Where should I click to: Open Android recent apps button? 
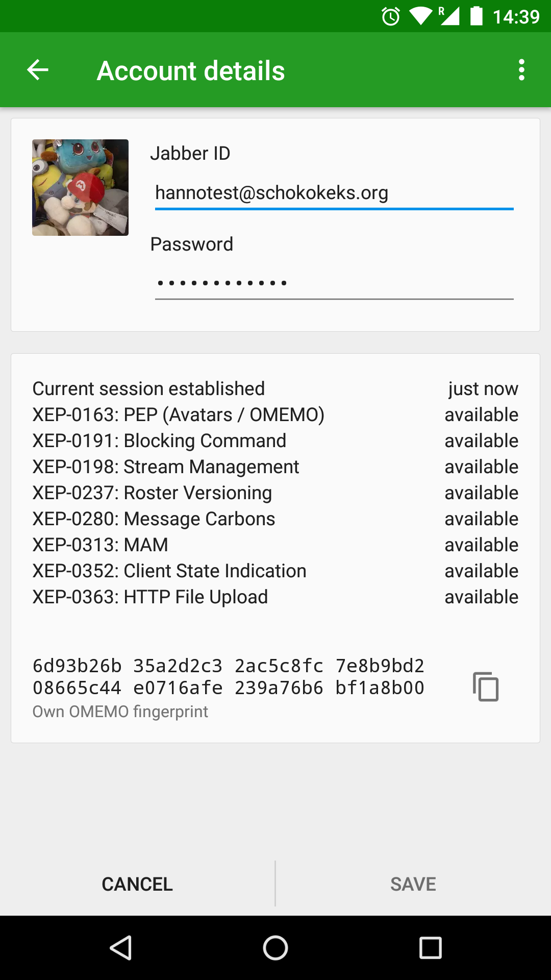(x=430, y=948)
